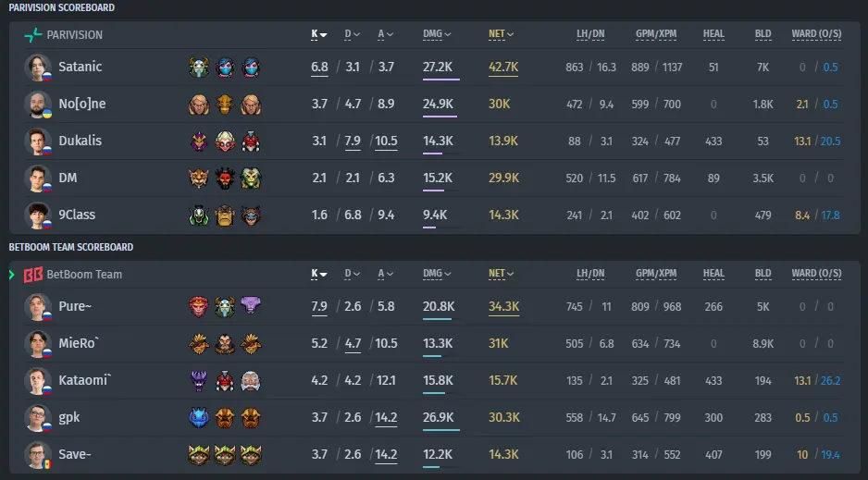The width and height of the screenshot is (868, 480).
Task: Sort BetBoom table by NET column
Action: click(501, 274)
